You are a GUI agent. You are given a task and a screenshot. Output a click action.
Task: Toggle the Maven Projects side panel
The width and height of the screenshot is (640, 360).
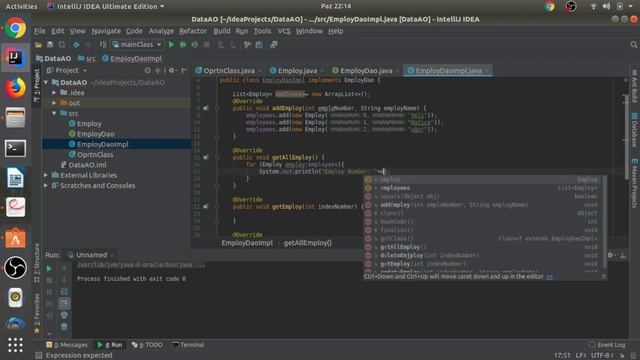(x=634, y=184)
